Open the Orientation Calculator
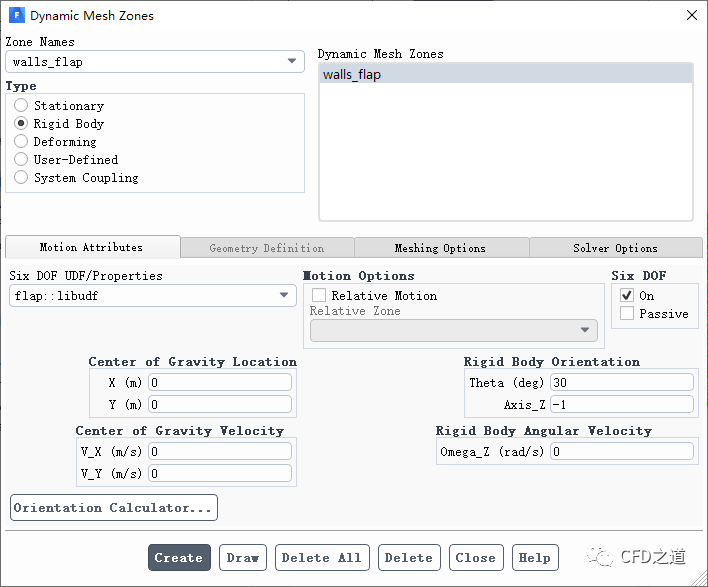Screen dimensions: 708x587 click(113, 508)
